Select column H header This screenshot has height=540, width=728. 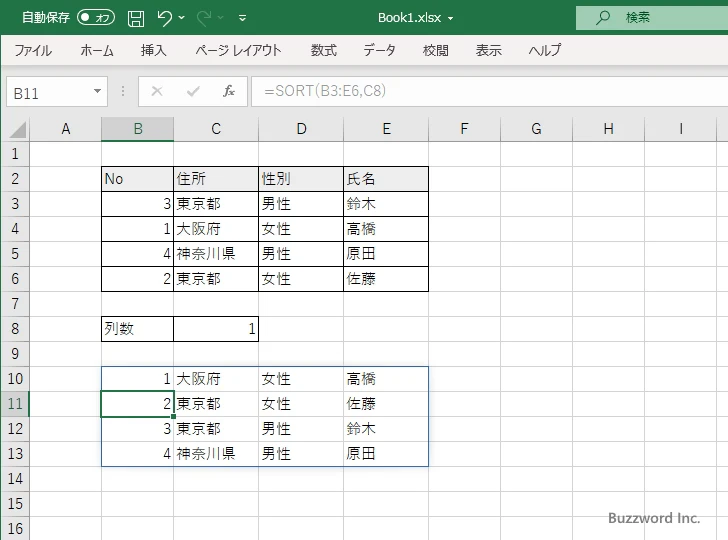(x=608, y=129)
